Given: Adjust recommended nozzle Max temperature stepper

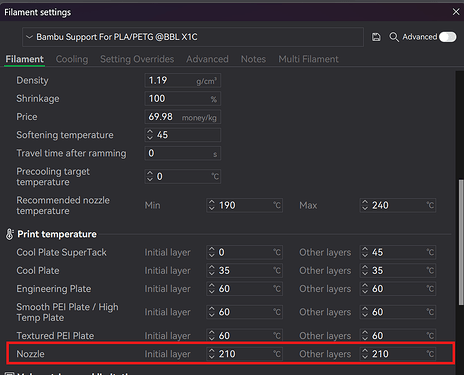Looking at the screenshot, I should point(365,205).
